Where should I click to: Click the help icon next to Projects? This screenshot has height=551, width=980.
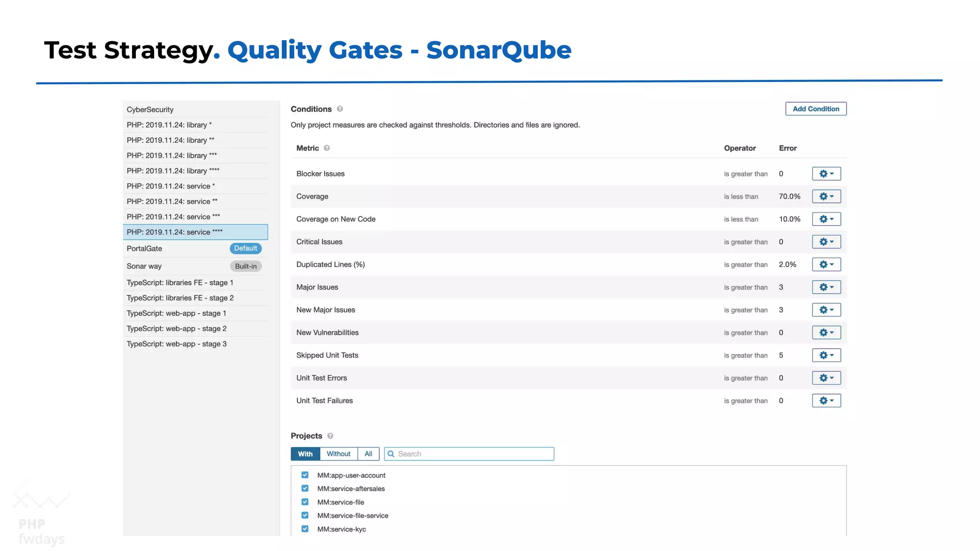pyautogui.click(x=330, y=436)
